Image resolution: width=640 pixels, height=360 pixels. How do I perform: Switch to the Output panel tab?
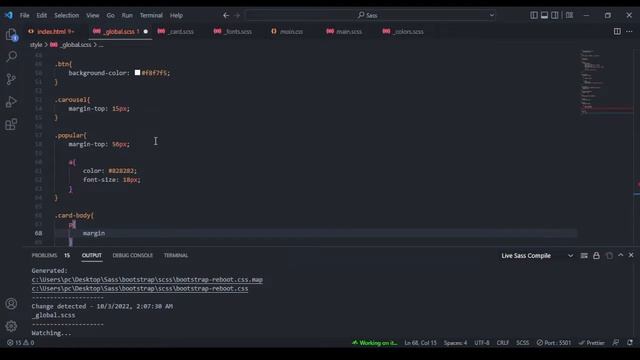click(92, 255)
